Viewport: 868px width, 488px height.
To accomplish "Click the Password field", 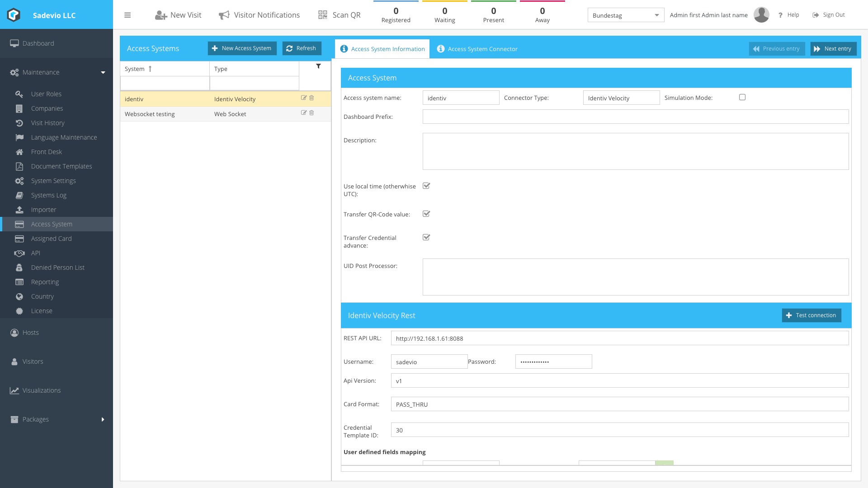I will (553, 361).
